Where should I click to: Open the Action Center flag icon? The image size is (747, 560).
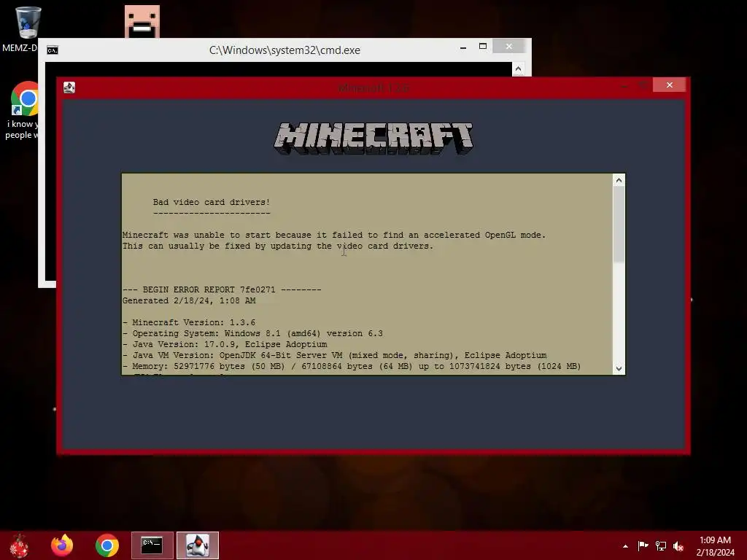tap(643, 545)
